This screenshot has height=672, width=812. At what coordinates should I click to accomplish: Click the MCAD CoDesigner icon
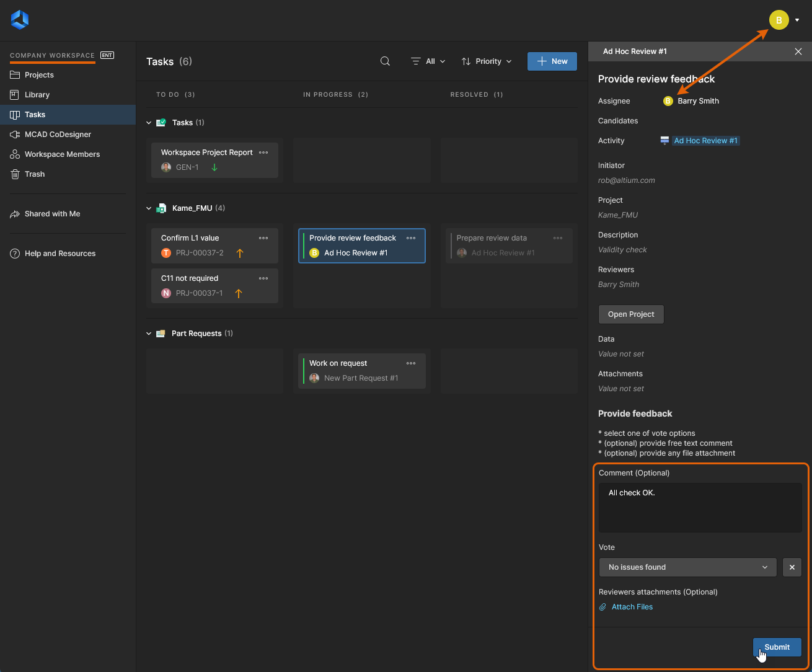click(15, 135)
